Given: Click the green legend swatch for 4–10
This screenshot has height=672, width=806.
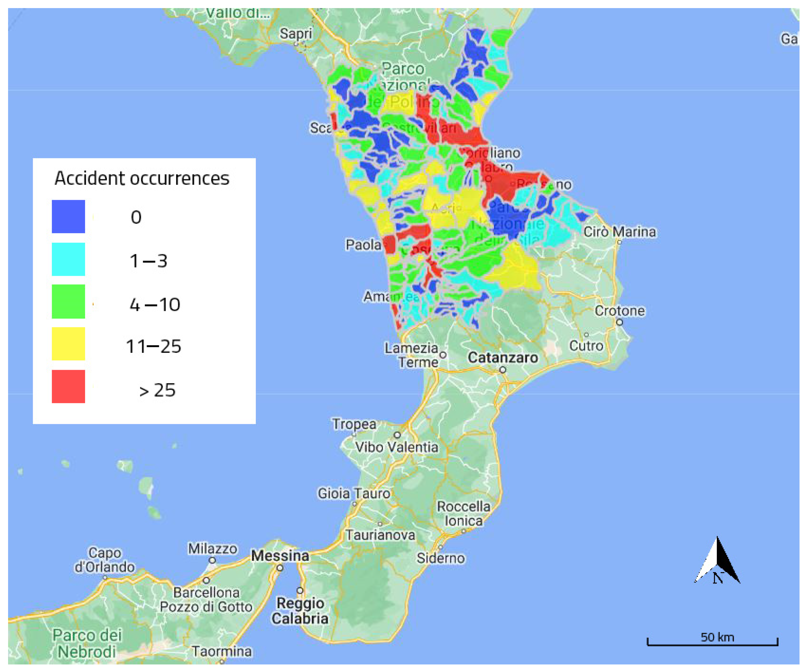Looking at the screenshot, I should (68, 302).
